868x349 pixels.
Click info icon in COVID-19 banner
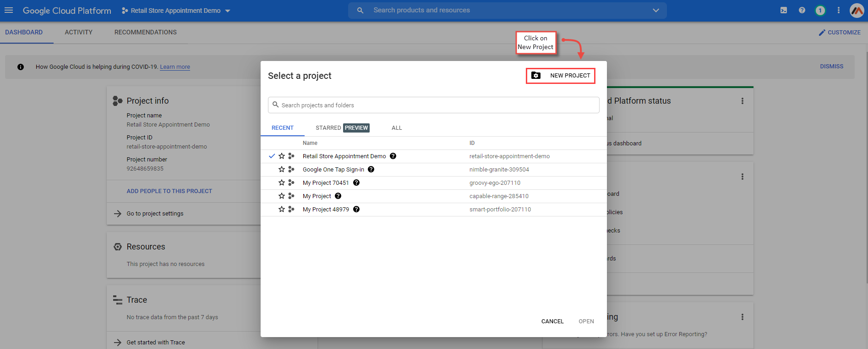21,67
